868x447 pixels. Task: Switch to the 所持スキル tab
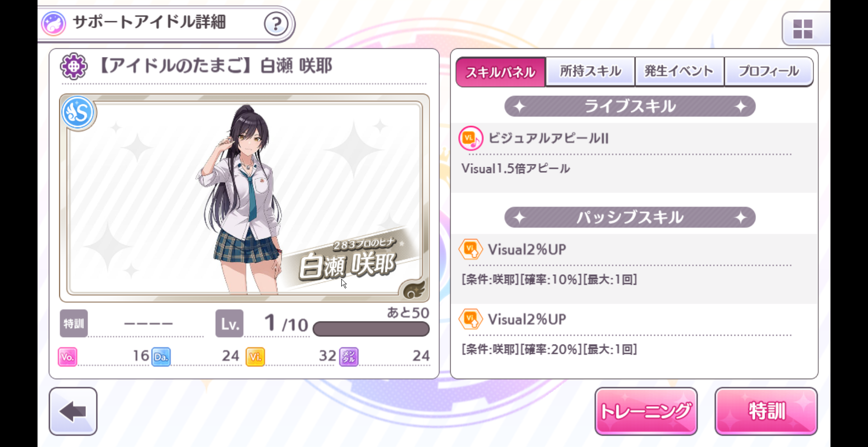(590, 71)
